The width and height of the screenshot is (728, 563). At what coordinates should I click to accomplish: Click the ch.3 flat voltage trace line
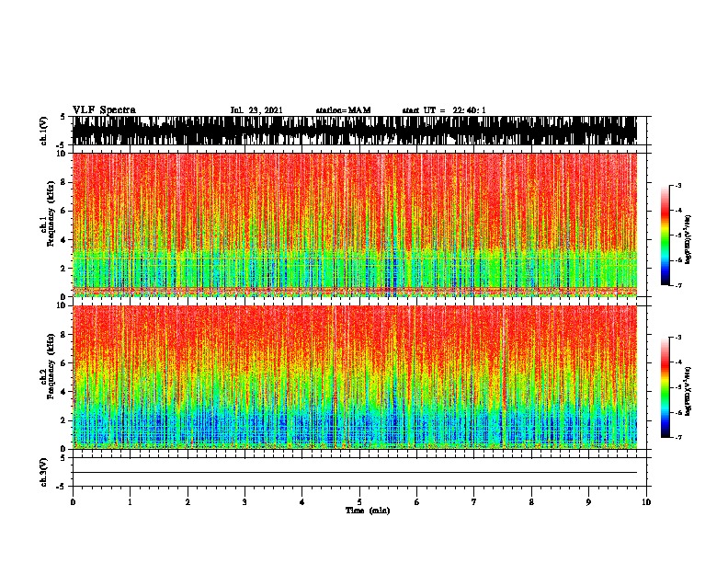tap(355, 473)
